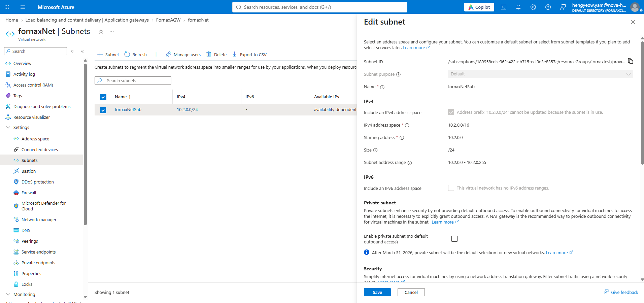Open the Subnet purpose dropdown
This screenshot has width=644, height=303.
click(x=540, y=74)
